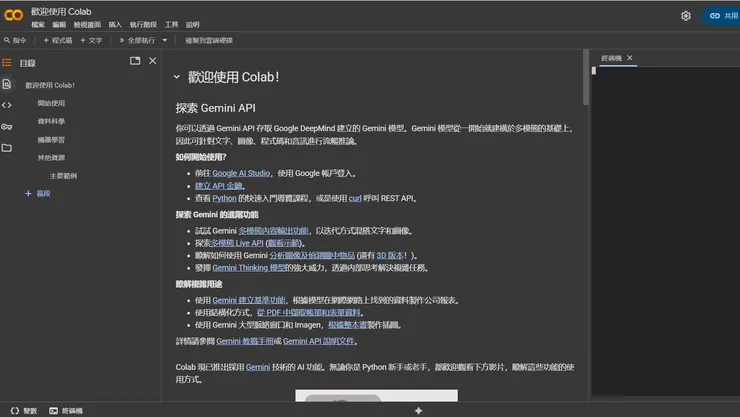Open the Gemini link in Colab AI paragraph

pos(258,367)
